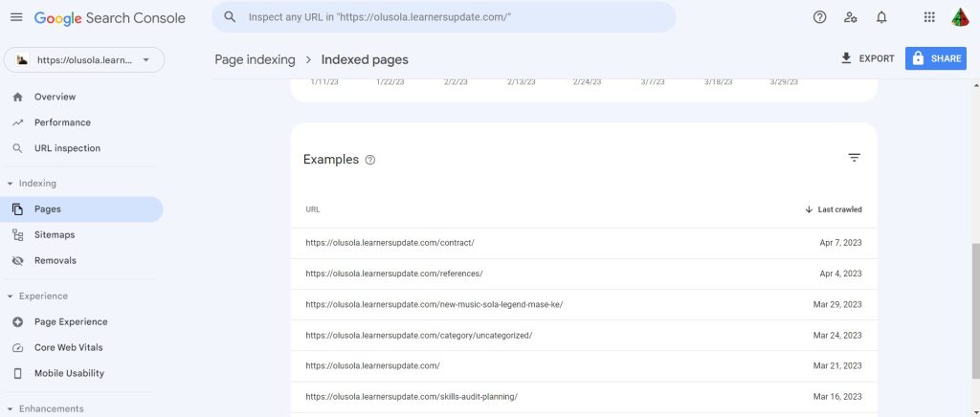Click the search magnifier icon
980x417 pixels.
click(230, 17)
